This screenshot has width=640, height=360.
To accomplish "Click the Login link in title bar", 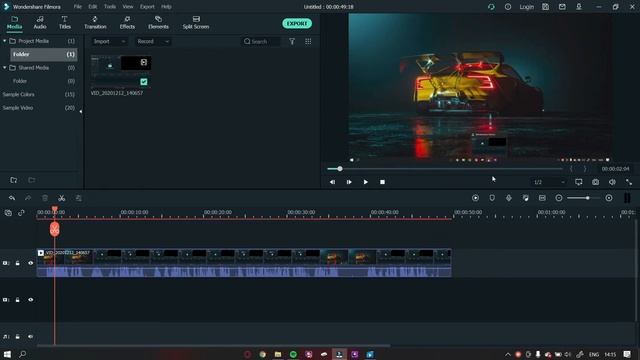I will [527, 7].
